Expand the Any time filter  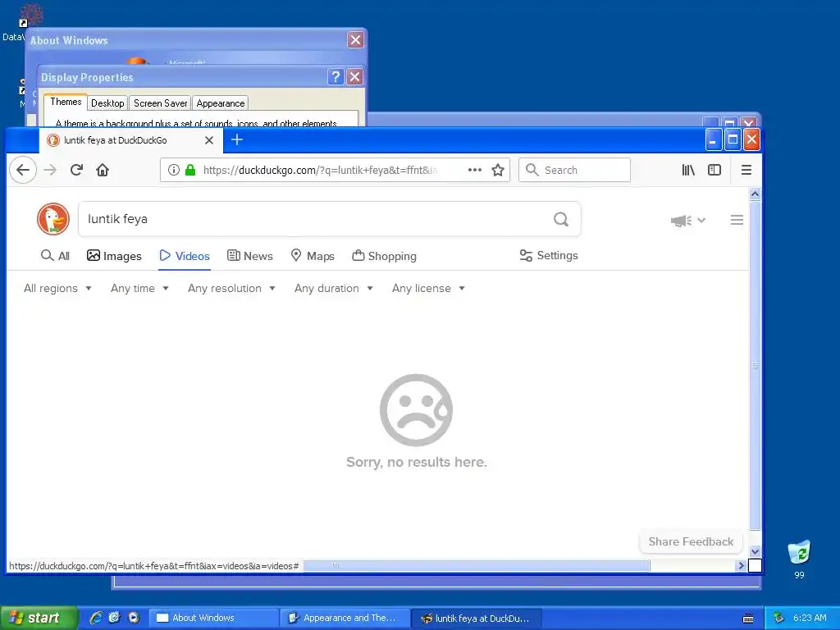point(139,288)
